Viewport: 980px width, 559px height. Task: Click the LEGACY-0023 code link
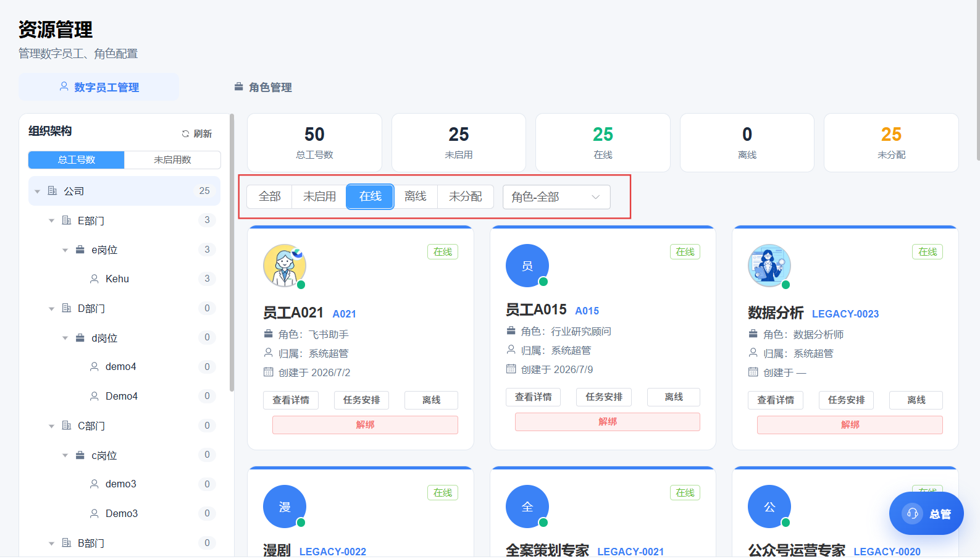pos(845,314)
